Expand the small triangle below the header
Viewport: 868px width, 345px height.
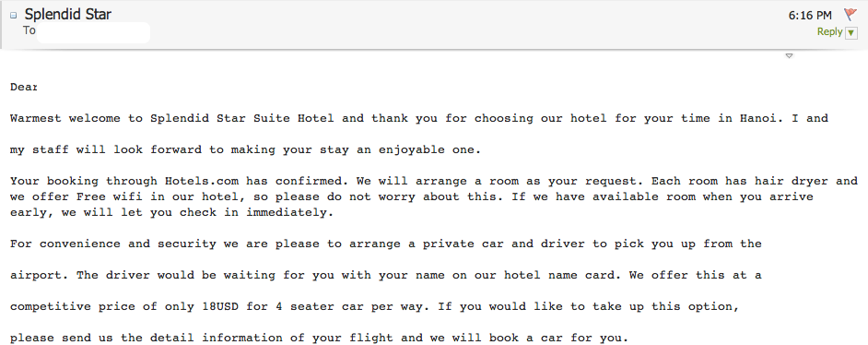[790, 56]
